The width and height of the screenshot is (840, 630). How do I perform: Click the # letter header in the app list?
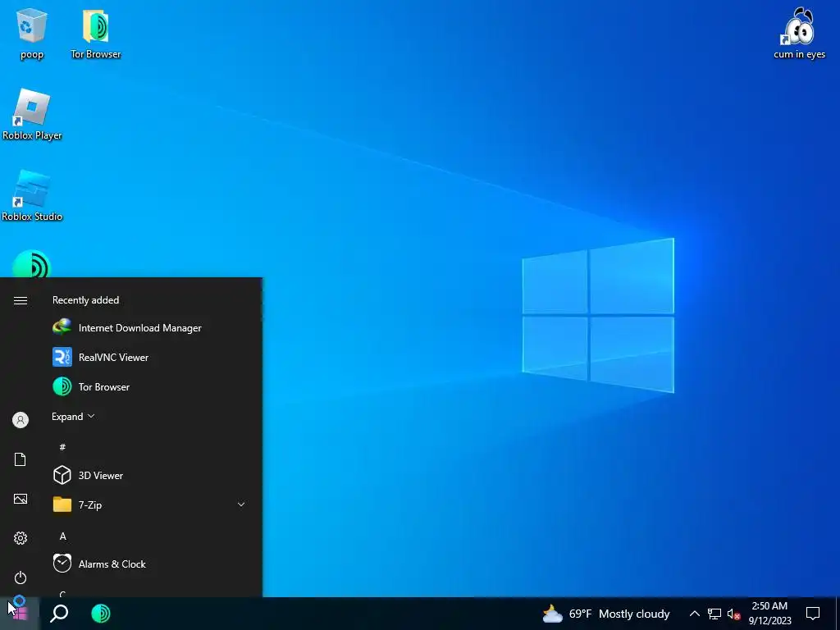pyautogui.click(x=62, y=447)
